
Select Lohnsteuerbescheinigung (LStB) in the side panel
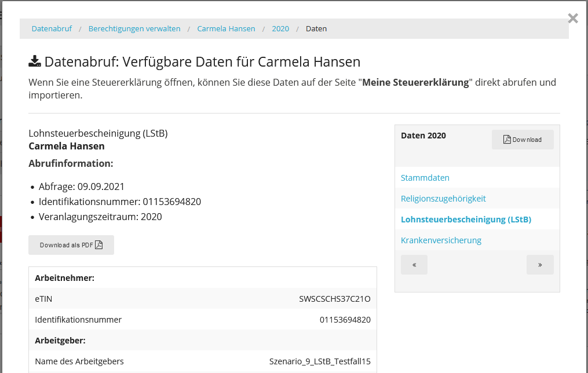click(466, 220)
